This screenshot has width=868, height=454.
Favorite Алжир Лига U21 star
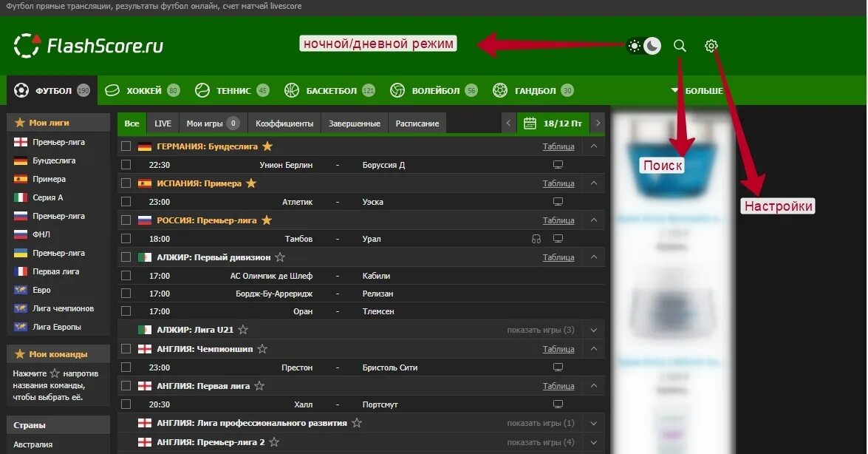(243, 329)
